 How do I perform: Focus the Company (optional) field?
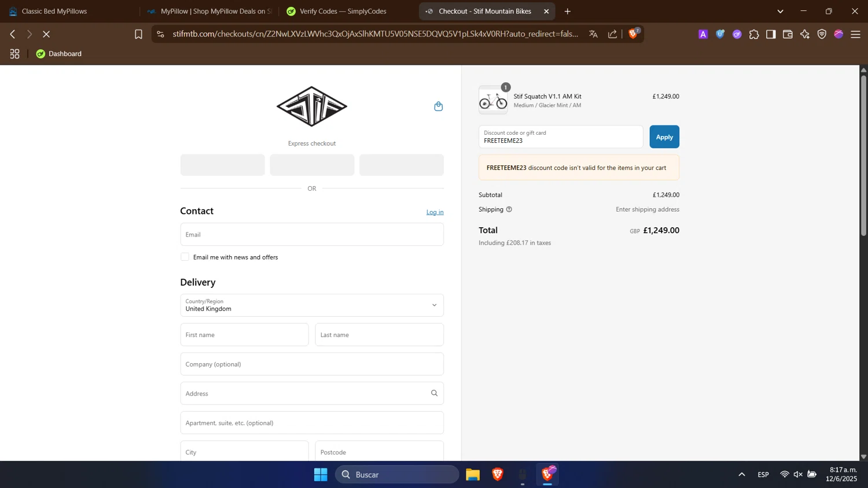[x=312, y=364]
